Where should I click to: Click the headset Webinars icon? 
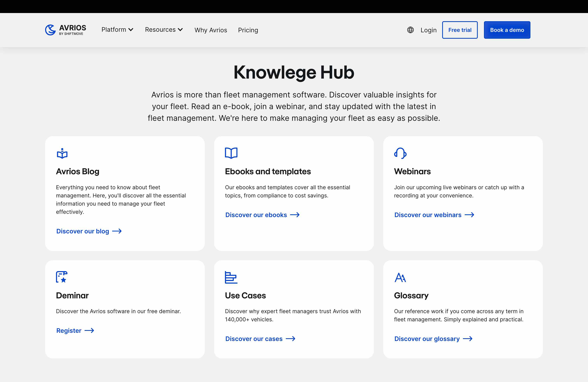tap(400, 153)
